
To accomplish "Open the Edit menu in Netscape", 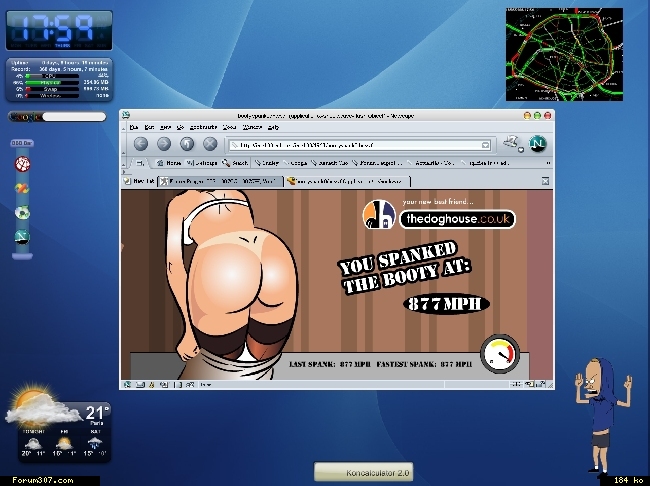I will pos(149,127).
